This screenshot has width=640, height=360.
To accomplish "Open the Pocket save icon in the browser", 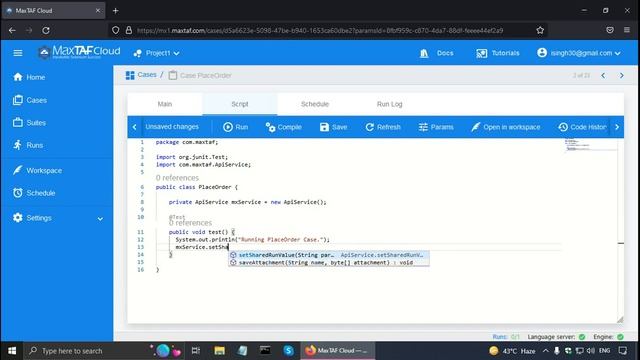I will pos(610,30).
